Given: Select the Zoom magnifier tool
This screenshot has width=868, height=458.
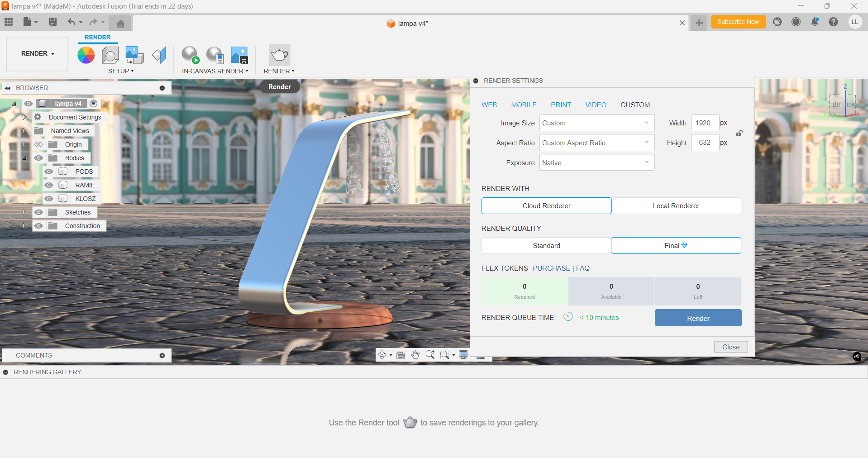Looking at the screenshot, I should (x=430, y=355).
